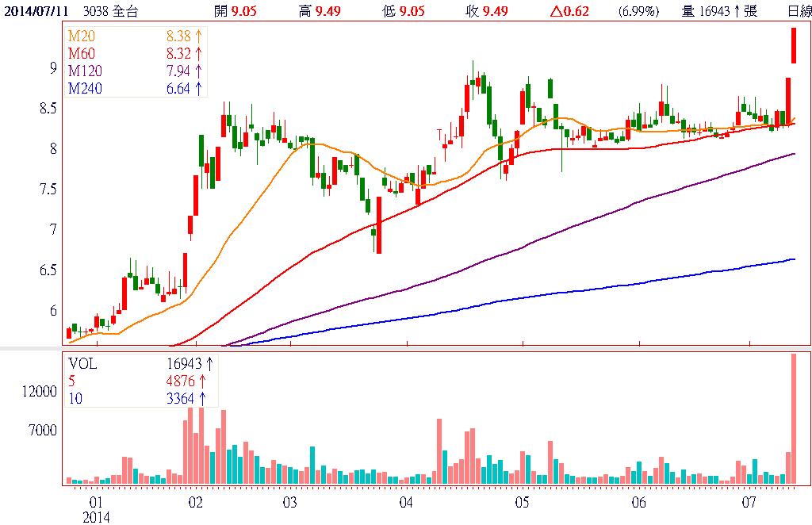Click the up arrow beside 量 16943 in header
Screen dimensions: 812x525
coord(737,11)
